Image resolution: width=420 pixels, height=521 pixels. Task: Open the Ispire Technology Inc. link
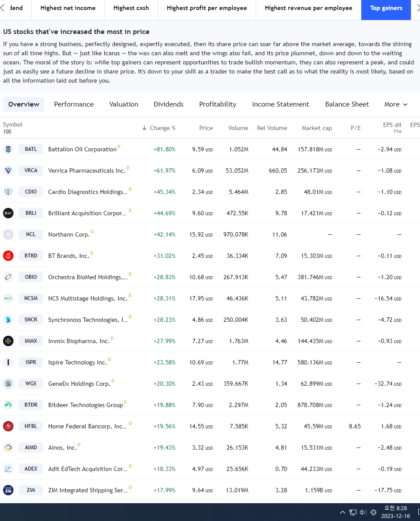click(x=77, y=362)
